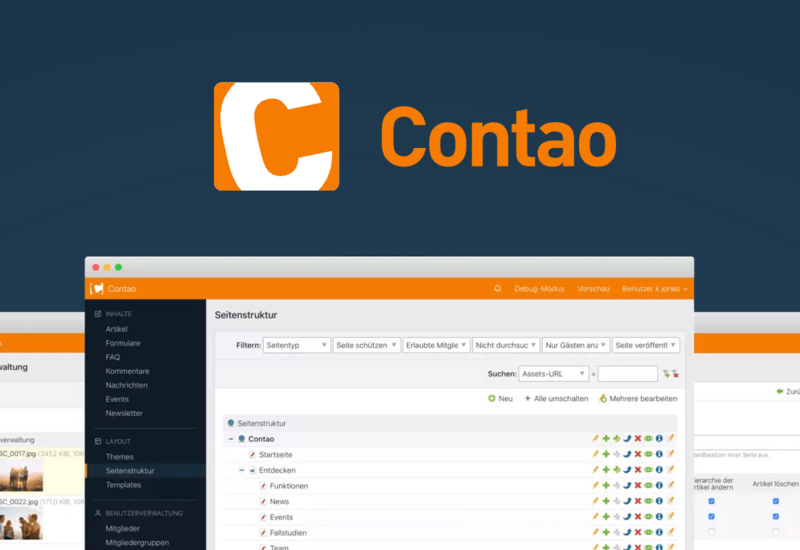Collapse the Entdecken node in the tree
The height and width of the screenshot is (550, 800).
click(241, 470)
